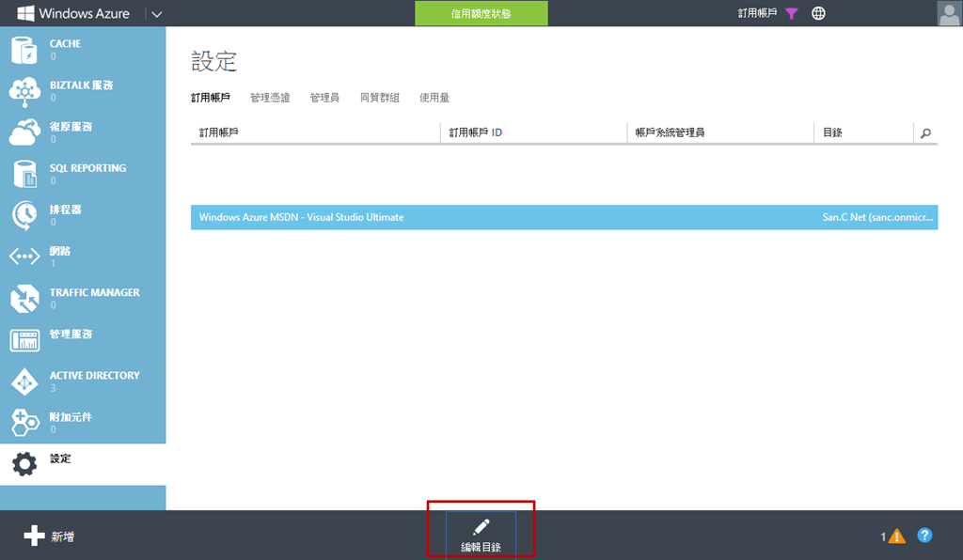Select the BizTalk services cloud icon

coord(24,92)
